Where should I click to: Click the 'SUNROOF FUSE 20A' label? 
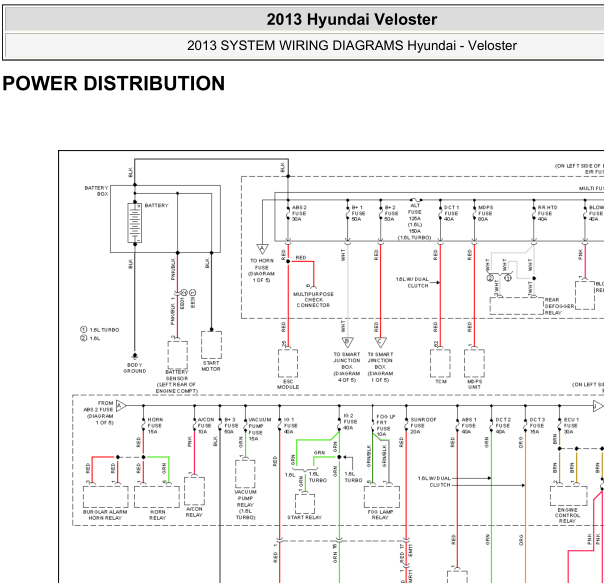pyautogui.click(x=423, y=425)
